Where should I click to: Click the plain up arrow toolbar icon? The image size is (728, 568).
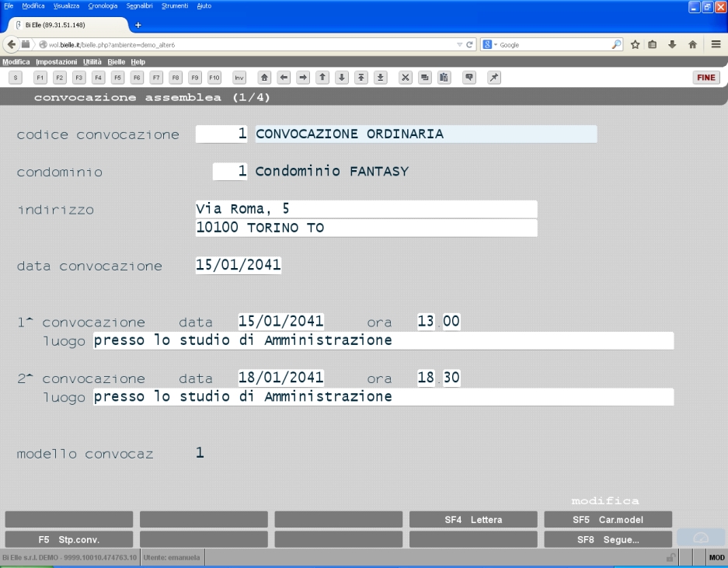coord(322,78)
